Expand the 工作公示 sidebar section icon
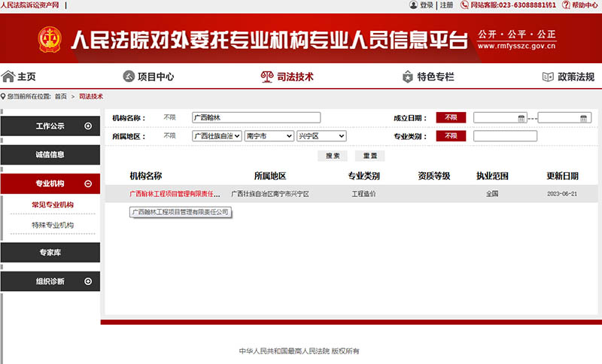 (88, 126)
